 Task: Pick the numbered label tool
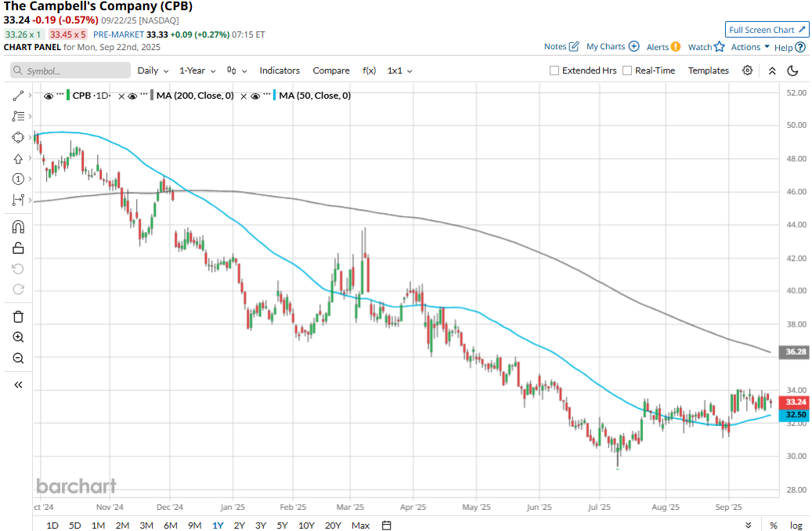[x=17, y=179]
